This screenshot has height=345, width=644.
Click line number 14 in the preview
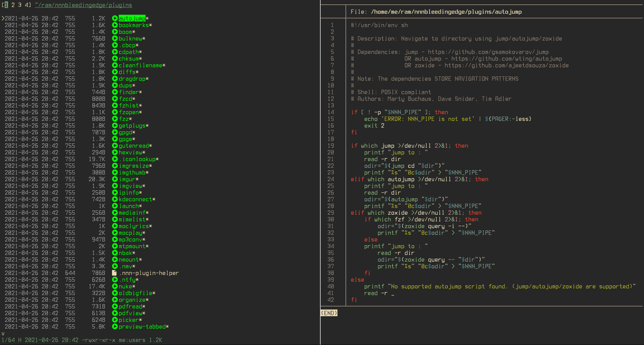331,112
